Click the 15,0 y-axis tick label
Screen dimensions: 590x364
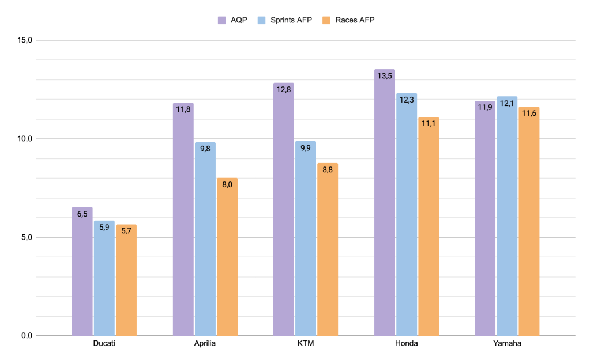[x=26, y=40]
